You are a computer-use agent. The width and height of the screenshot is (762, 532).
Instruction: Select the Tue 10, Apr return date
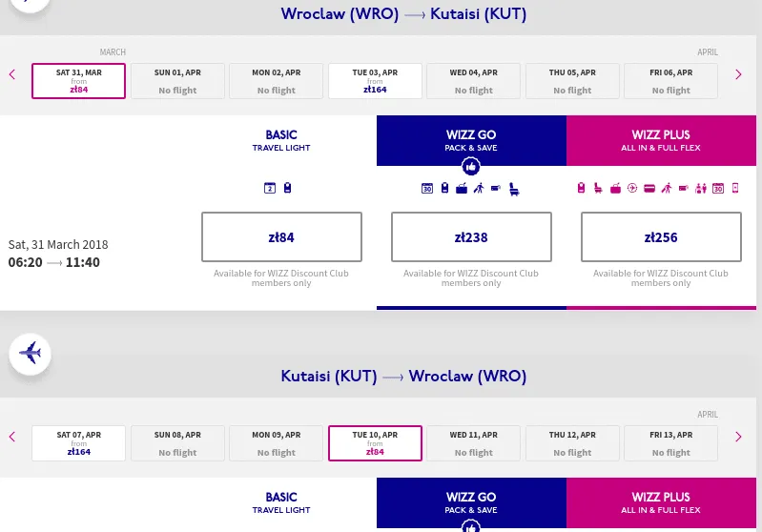point(376,443)
